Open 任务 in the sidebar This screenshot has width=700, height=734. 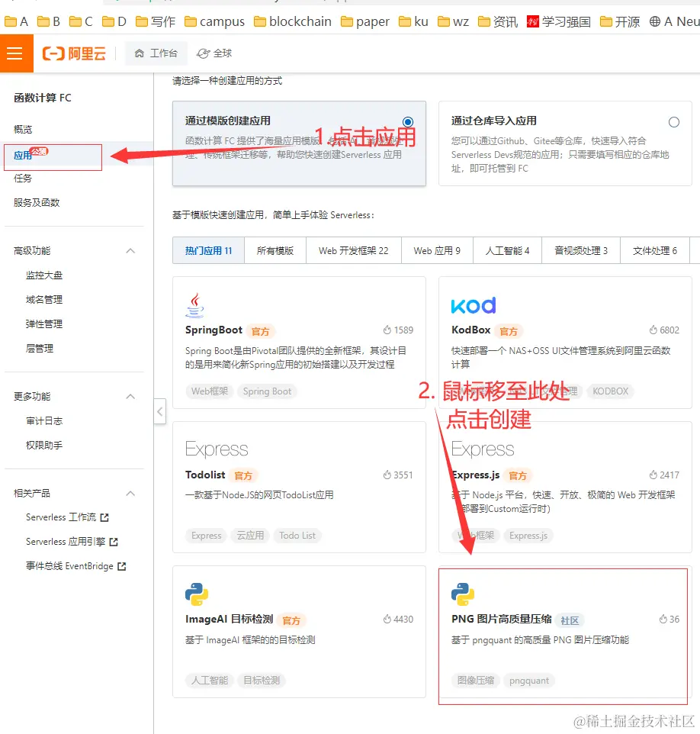click(23, 179)
